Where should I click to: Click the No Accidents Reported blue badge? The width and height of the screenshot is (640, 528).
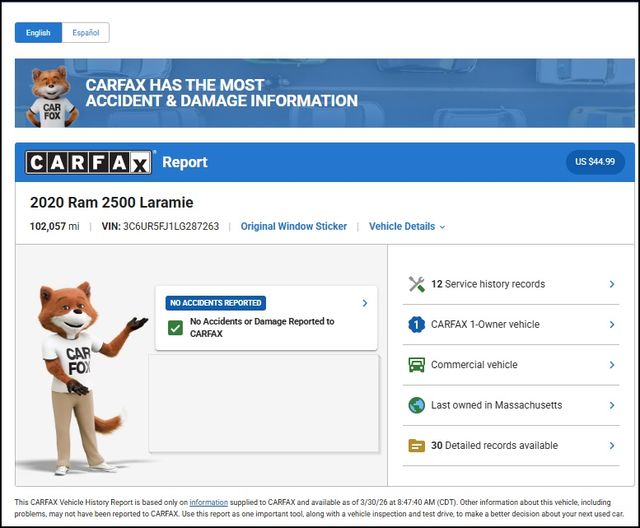pyautogui.click(x=215, y=303)
